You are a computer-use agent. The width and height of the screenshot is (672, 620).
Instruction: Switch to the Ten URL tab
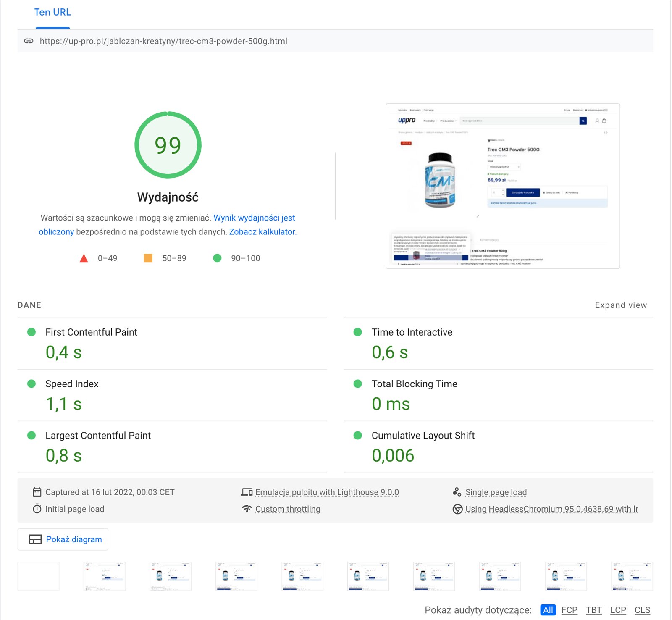pyautogui.click(x=52, y=13)
